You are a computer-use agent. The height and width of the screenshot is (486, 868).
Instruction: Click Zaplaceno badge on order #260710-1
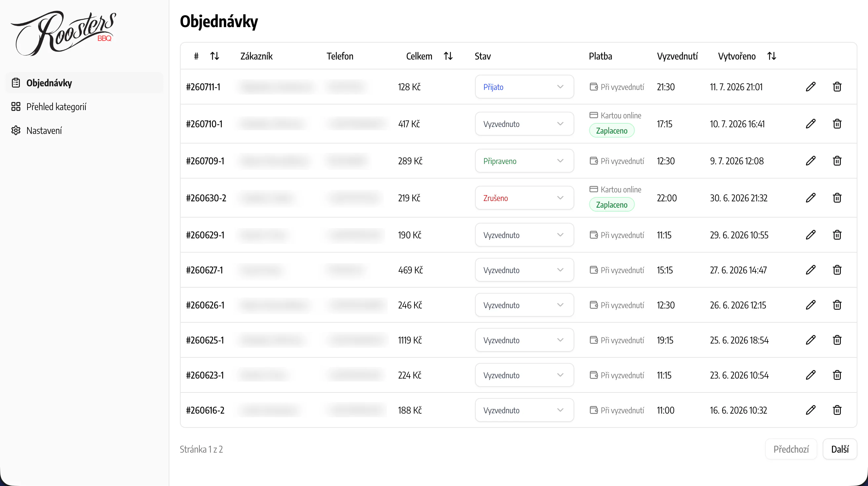pos(612,131)
